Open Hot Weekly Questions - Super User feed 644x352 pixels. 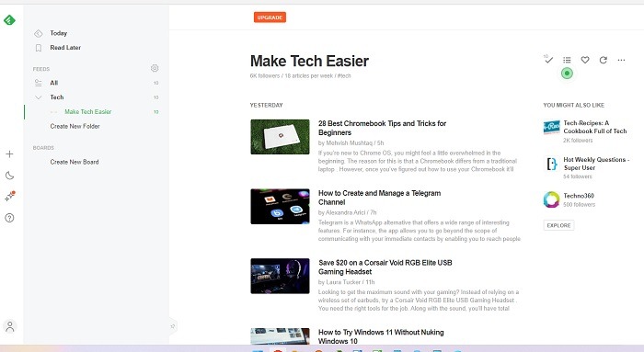(x=596, y=164)
